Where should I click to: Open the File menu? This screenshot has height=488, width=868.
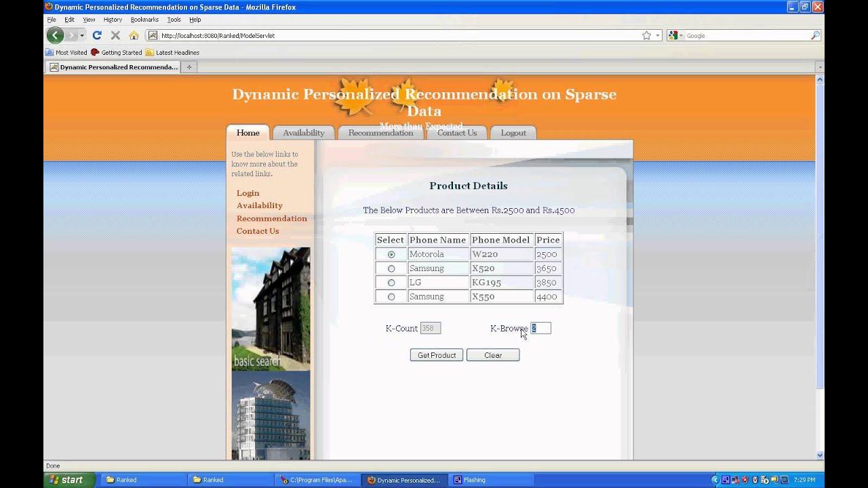coord(52,20)
